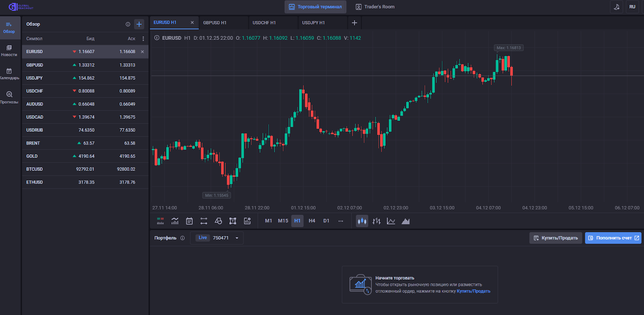Open Прогнозы in the left sidebar
Screen dimensions: 644x315
click(9, 97)
